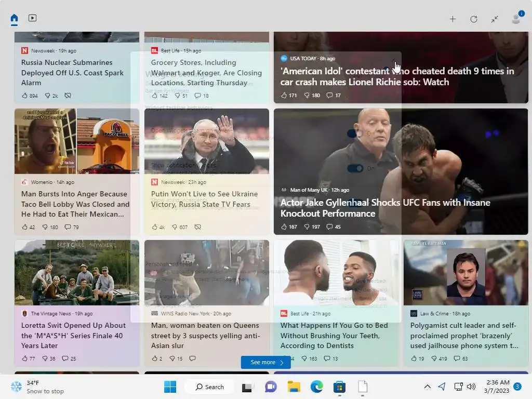The image size is (532, 399).
Task: Open volume control in the system tray
Action: pos(471,387)
